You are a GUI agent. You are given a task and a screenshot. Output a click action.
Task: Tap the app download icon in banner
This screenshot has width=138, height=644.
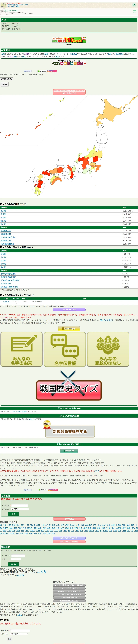click(x=134, y=5)
